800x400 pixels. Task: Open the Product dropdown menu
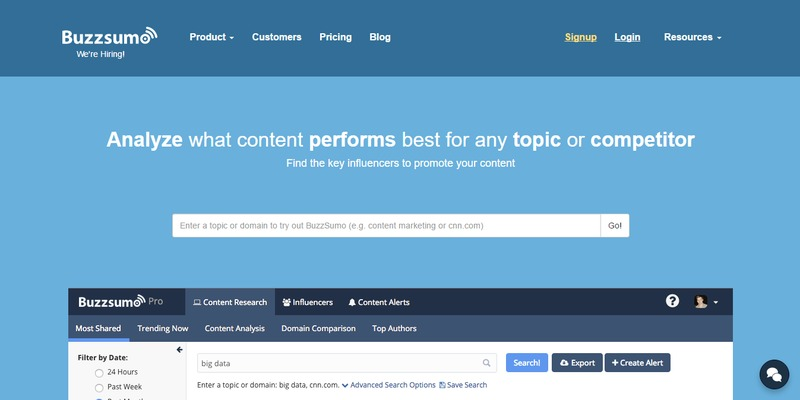pos(212,37)
